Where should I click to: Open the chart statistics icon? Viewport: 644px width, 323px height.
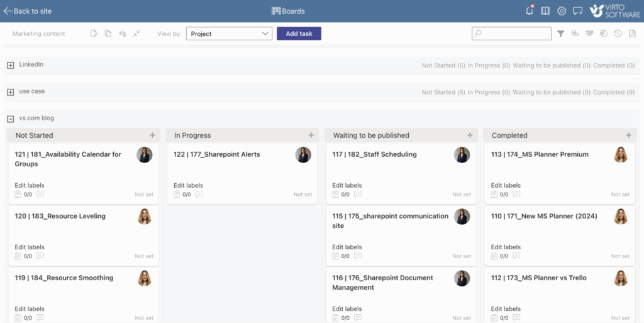click(604, 34)
